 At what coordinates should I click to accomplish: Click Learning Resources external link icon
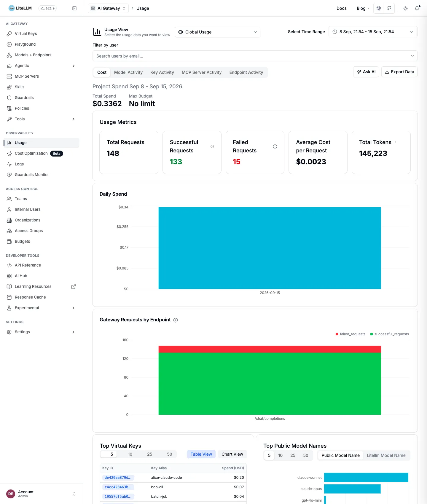pyautogui.click(x=74, y=286)
